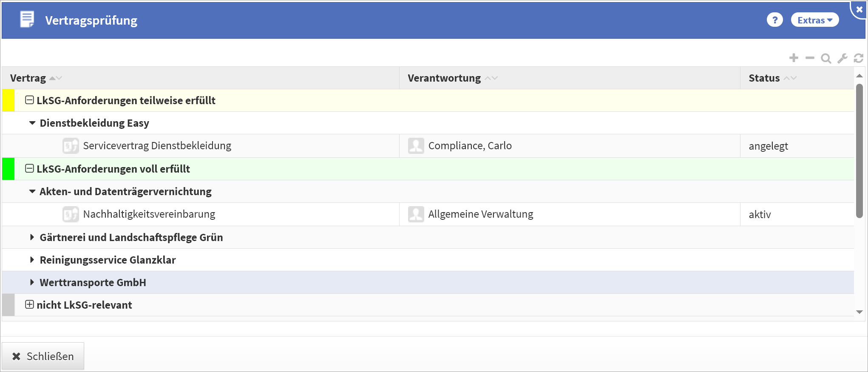Click the Allgemeine Verwaltung person icon
868x372 pixels.
(416, 214)
